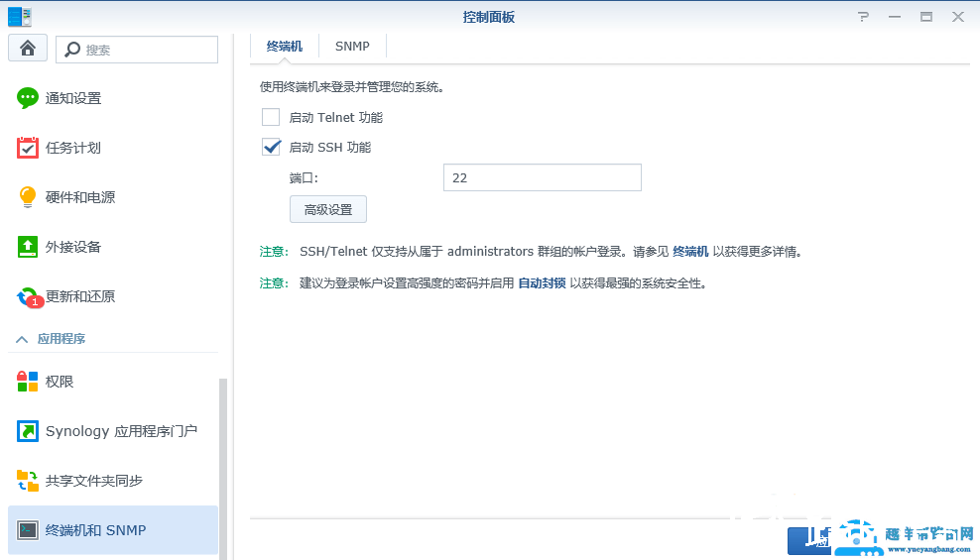Select 权限 label in sidebar
The image size is (980, 560).
pos(60,381)
